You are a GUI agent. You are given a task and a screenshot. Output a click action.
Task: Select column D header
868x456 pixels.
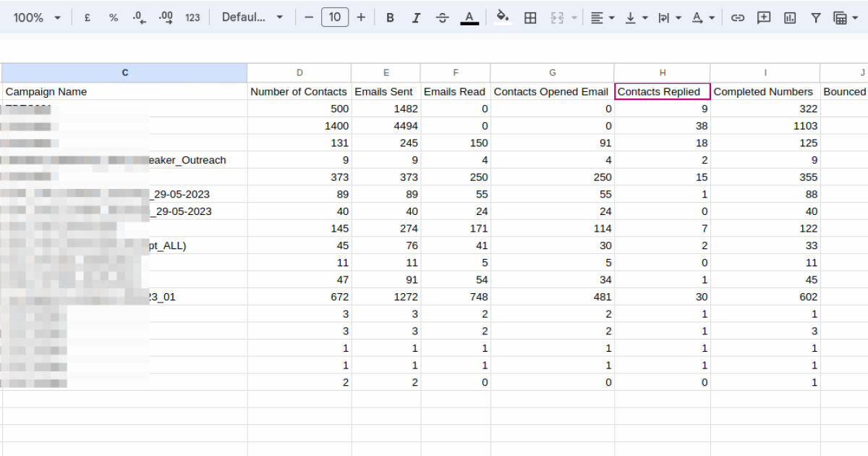pos(299,72)
